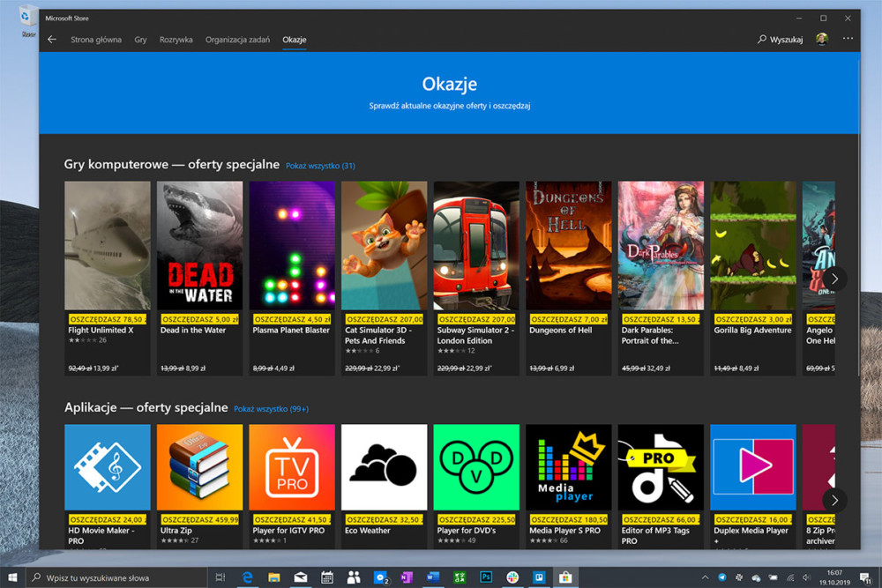Viewport: 882px width, 588px height.
Task: Click the Eco Weather title text
Action: point(367,530)
